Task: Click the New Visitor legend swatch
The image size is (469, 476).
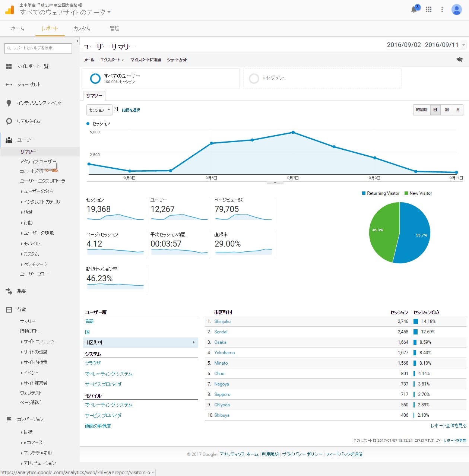Action: pyautogui.click(x=406, y=193)
